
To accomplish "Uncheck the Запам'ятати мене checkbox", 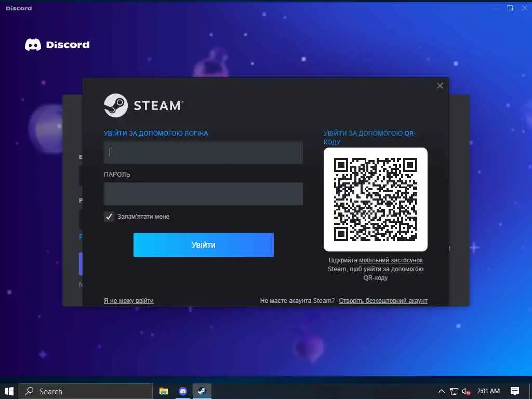I will tap(109, 217).
